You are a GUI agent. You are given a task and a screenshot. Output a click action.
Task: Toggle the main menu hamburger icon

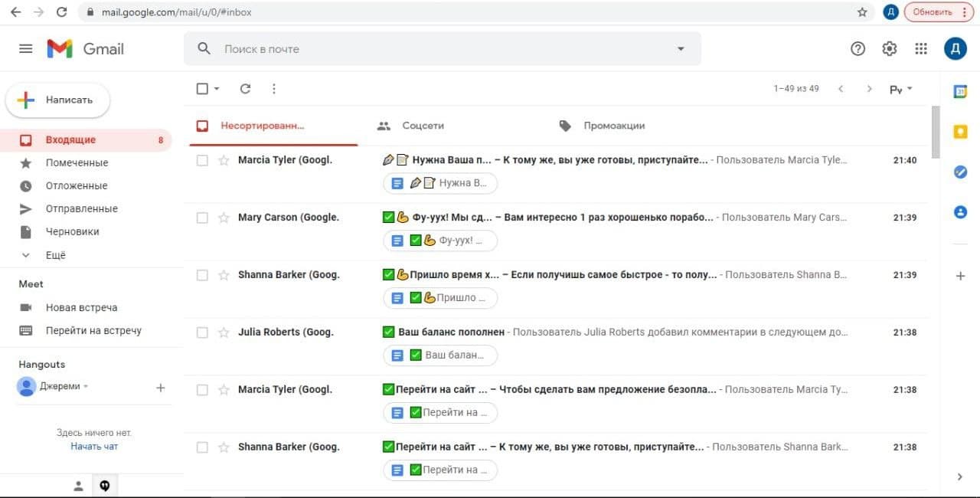point(26,49)
